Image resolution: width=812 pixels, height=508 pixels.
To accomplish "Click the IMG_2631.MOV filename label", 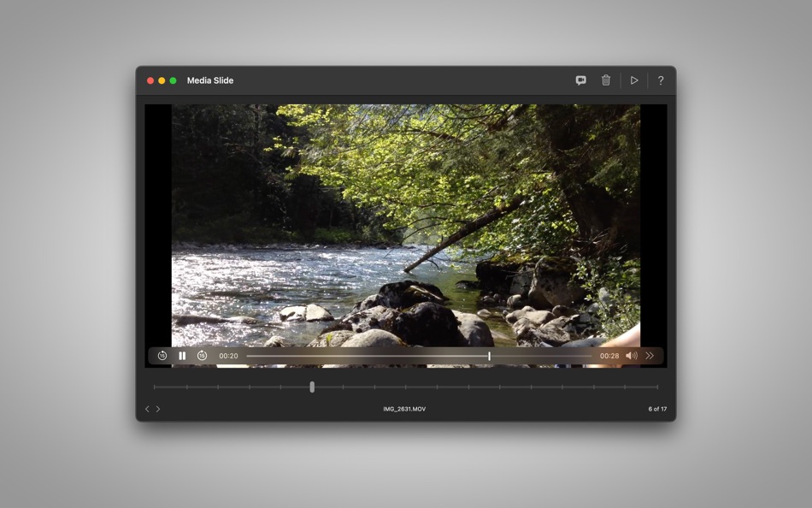I will coord(403,409).
